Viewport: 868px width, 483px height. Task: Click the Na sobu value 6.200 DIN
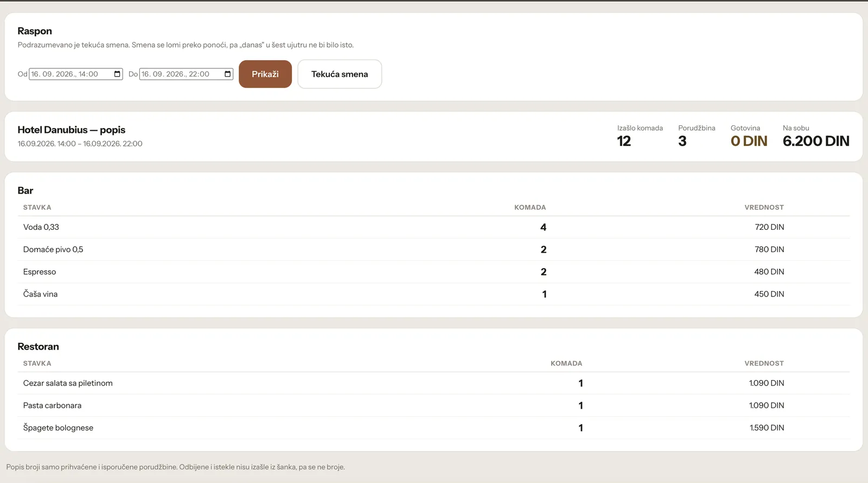pyautogui.click(x=816, y=141)
